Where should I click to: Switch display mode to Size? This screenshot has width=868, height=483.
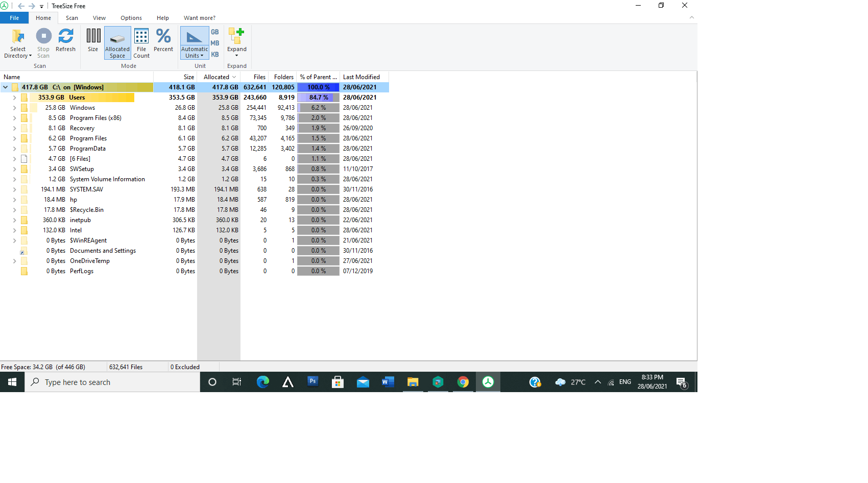point(93,40)
